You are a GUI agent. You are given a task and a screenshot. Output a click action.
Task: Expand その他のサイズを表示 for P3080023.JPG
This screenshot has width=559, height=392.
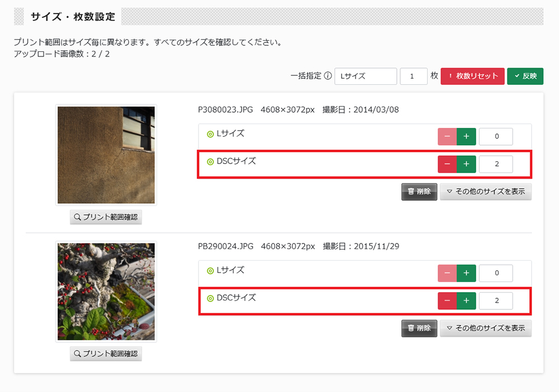485,192
